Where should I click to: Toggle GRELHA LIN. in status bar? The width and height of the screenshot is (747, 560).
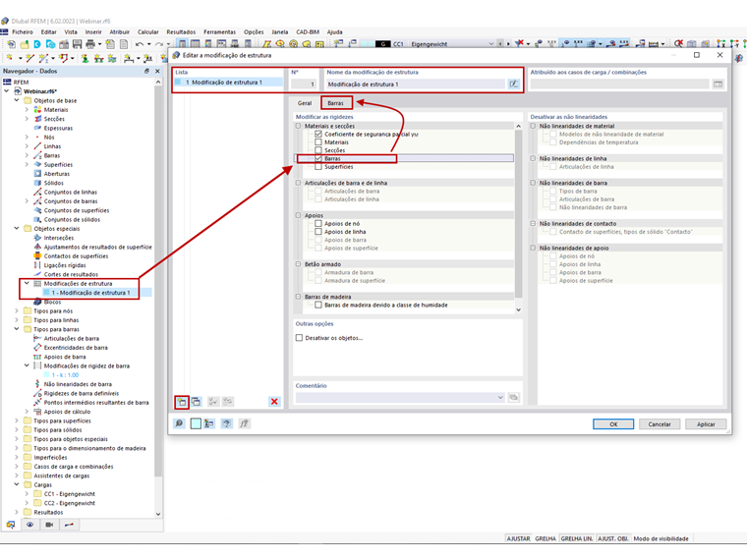coord(576,538)
